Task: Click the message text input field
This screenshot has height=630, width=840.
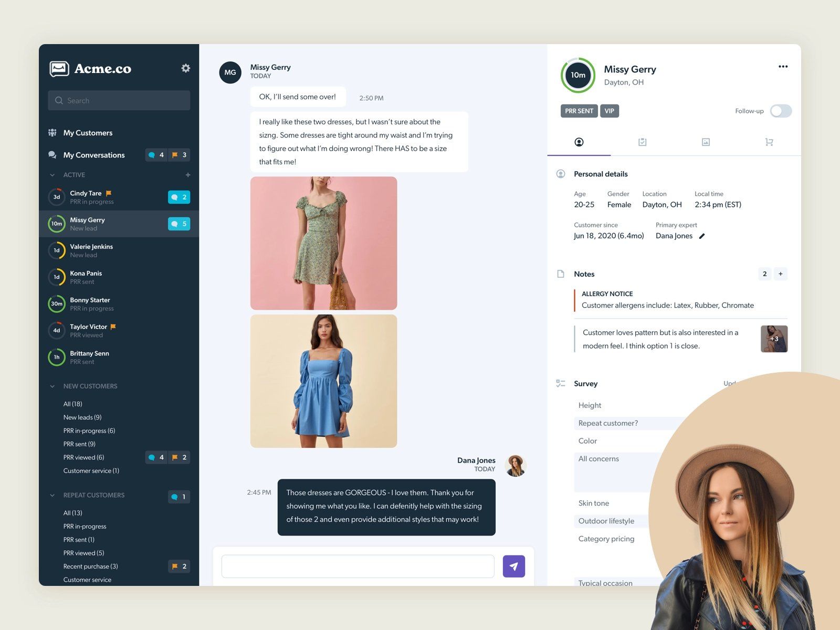Action: click(358, 566)
